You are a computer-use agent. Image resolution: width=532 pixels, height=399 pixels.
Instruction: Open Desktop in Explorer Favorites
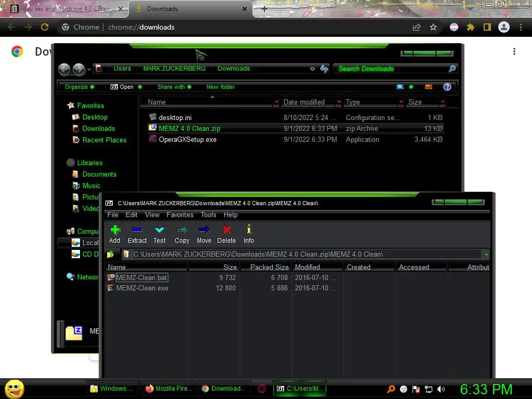tap(95, 117)
